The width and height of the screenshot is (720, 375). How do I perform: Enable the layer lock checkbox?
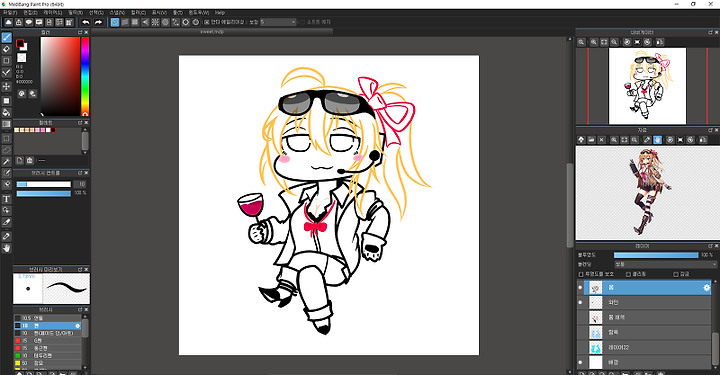click(x=675, y=274)
